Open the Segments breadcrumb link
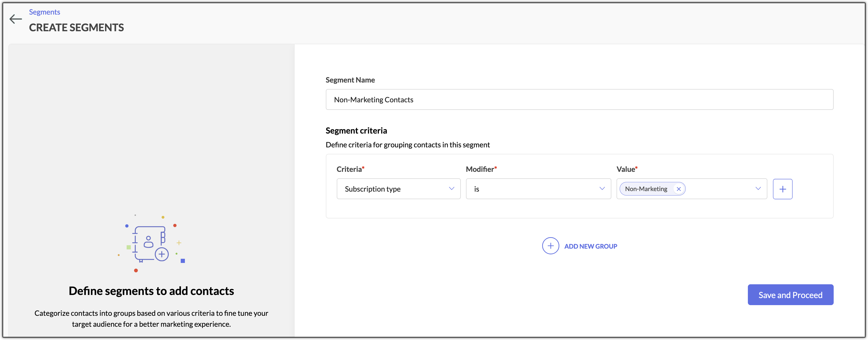The width and height of the screenshot is (868, 340). tap(44, 12)
